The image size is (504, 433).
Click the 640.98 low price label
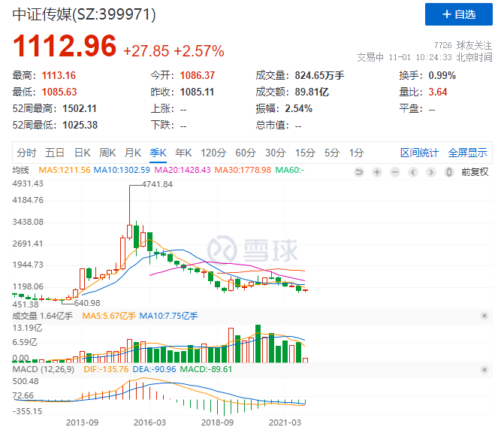click(x=87, y=303)
